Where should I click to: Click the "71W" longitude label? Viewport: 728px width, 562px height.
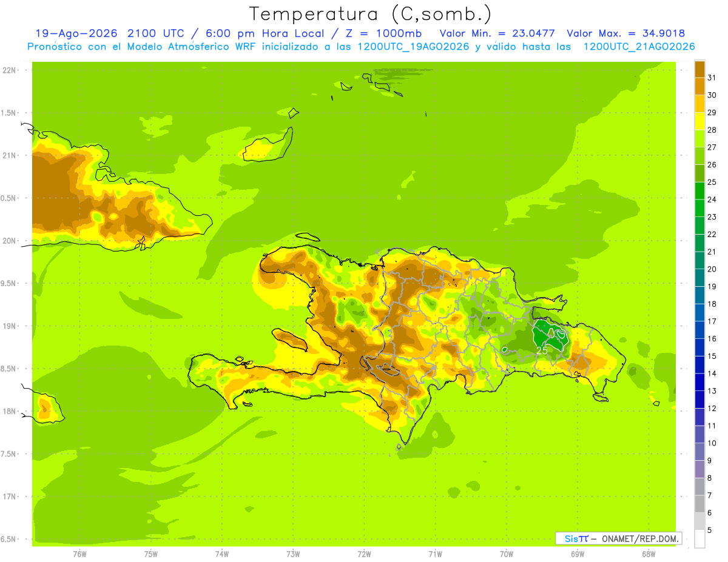[435, 554]
